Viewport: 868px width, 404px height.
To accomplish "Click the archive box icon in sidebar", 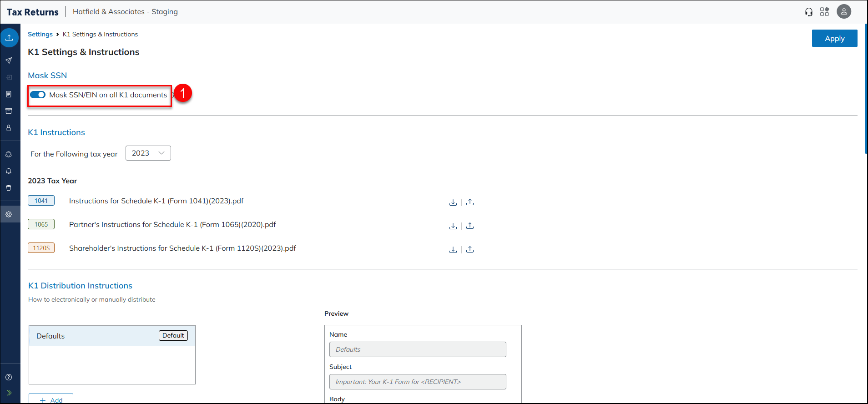I will click(9, 111).
